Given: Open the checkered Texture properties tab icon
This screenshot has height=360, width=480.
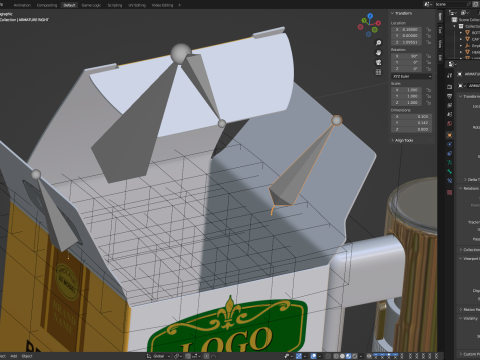Looking at the screenshot, I should point(450,192).
